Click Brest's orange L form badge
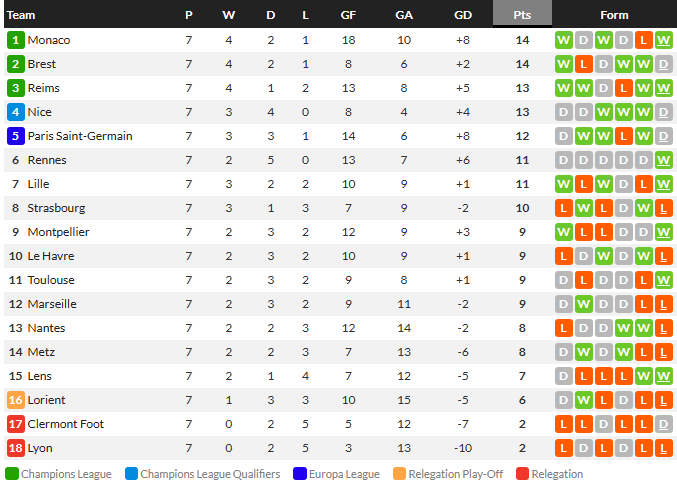Image resolution: width=677 pixels, height=485 pixels. click(x=583, y=64)
